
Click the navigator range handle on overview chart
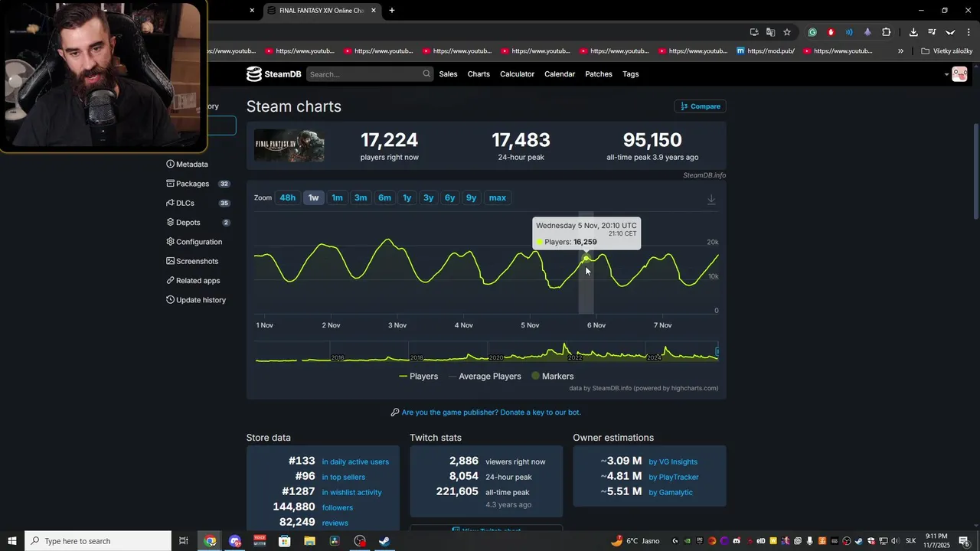(717, 352)
